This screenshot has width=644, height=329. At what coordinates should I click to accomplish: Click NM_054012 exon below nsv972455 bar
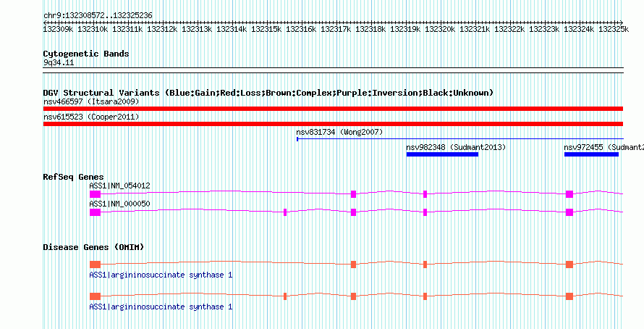(x=569, y=194)
